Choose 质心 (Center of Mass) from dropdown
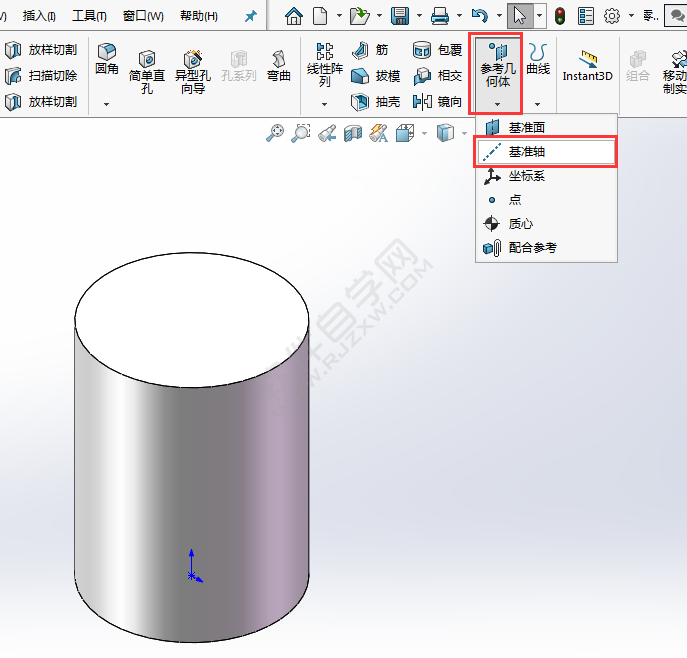The width and height of the screenshot is (687, 658). coord(546,224)
